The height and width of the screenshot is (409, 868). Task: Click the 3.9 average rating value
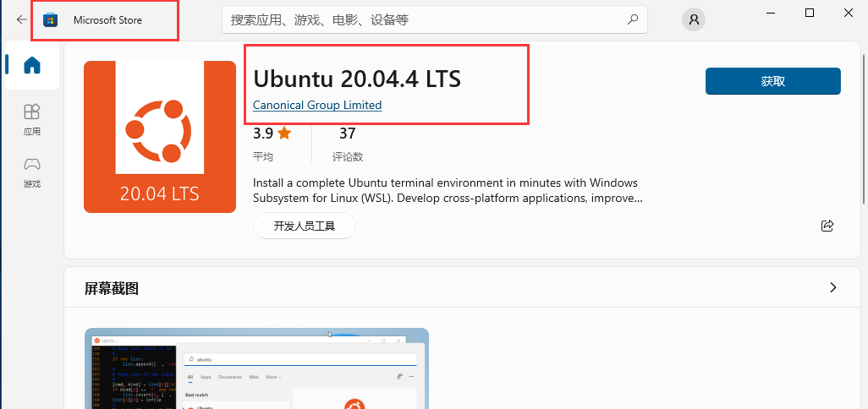click(x=263, y=134)
